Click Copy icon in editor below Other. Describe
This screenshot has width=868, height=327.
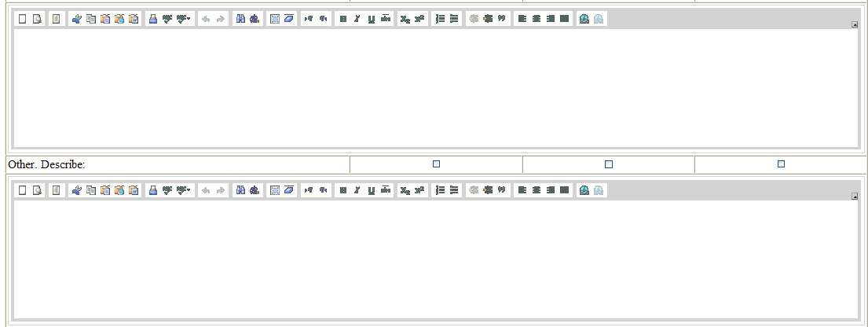pyautogui.click(x=91, y=190)
